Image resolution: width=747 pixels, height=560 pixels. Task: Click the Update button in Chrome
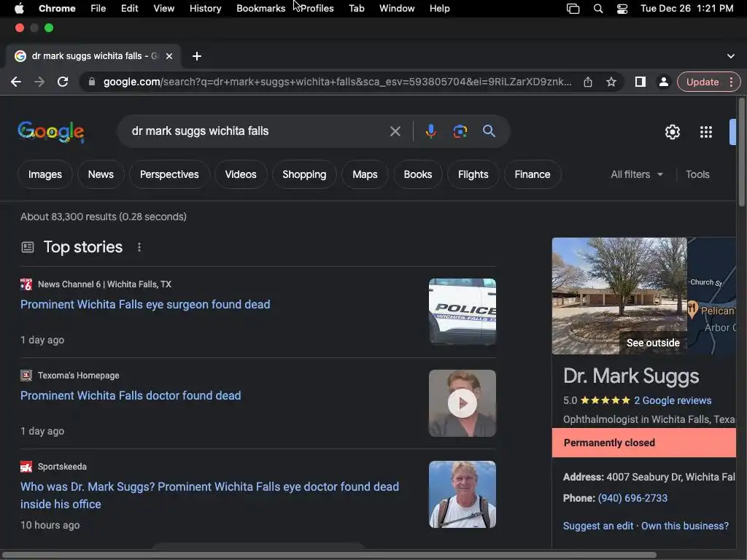[x=703, y=82]
